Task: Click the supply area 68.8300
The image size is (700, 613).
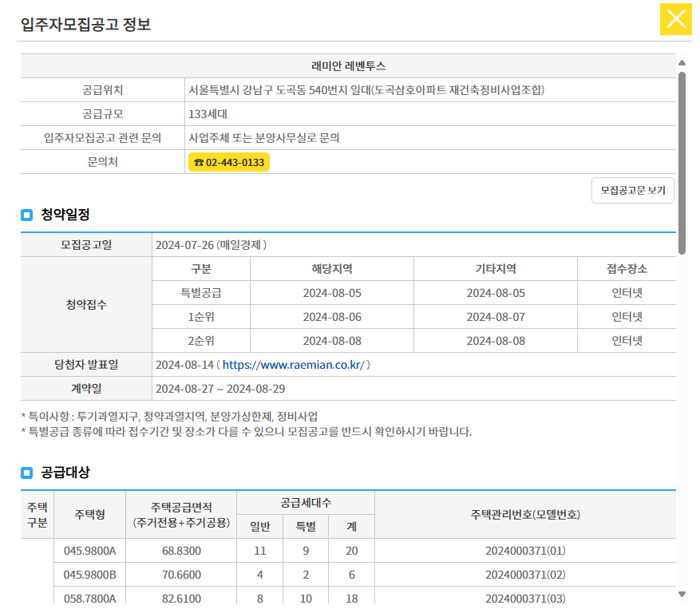Action: pos(181,551)
